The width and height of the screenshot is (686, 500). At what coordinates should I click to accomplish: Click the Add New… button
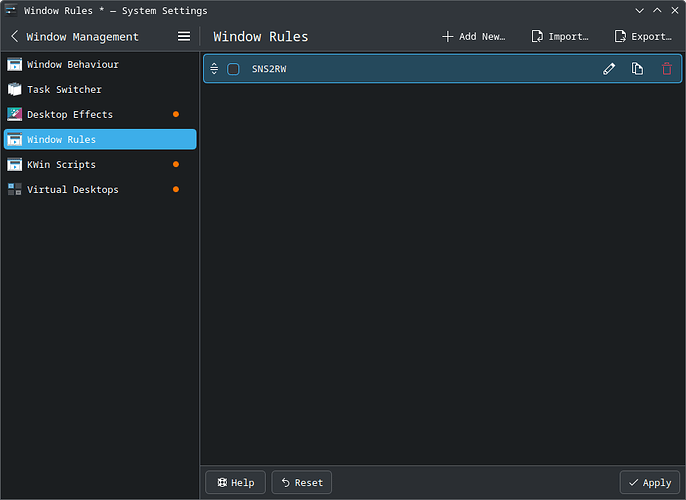[473, 36]
